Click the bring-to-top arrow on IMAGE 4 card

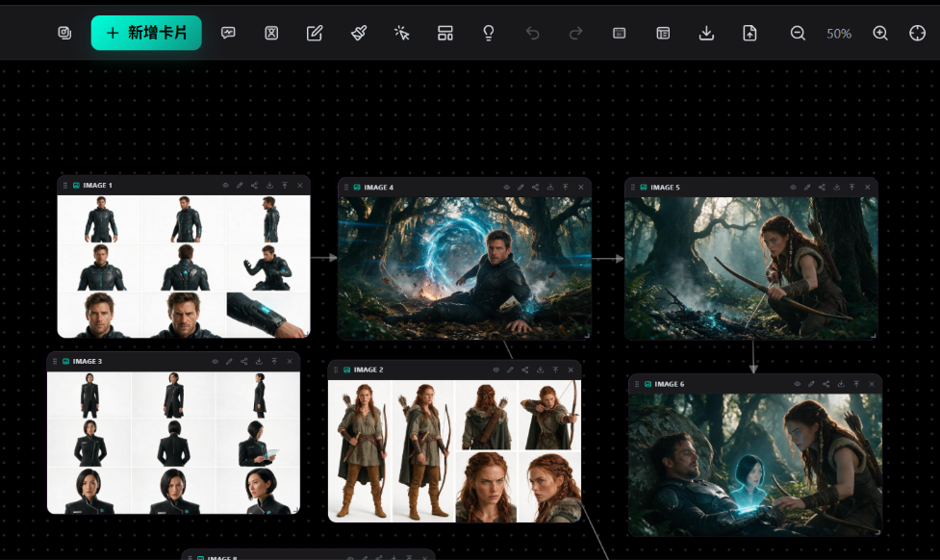(566, 187)
